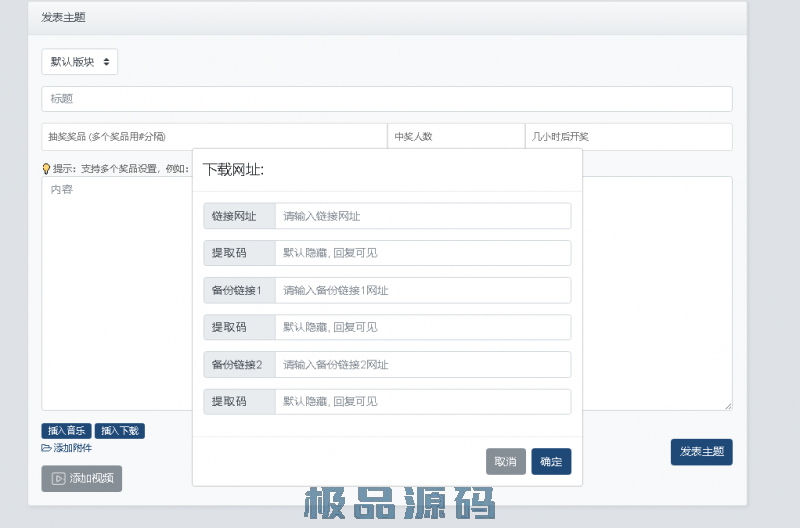Click the 备份链接2 backup URL input

(x=422, y=364)
